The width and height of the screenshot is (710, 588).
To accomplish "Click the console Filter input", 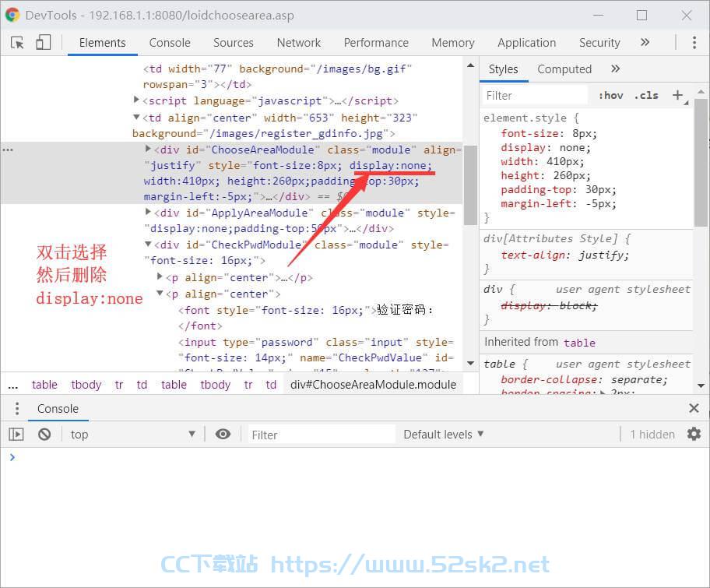I will click(321, 435).
